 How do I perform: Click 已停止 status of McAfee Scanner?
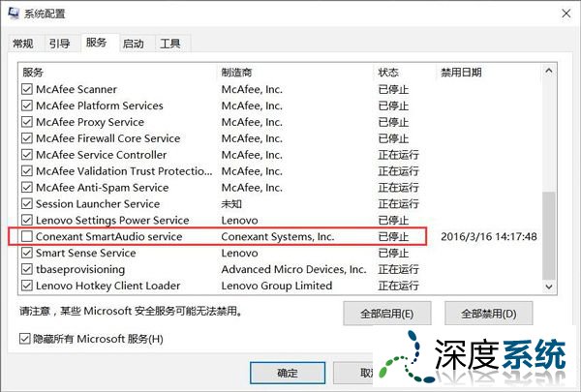point(393,89)
